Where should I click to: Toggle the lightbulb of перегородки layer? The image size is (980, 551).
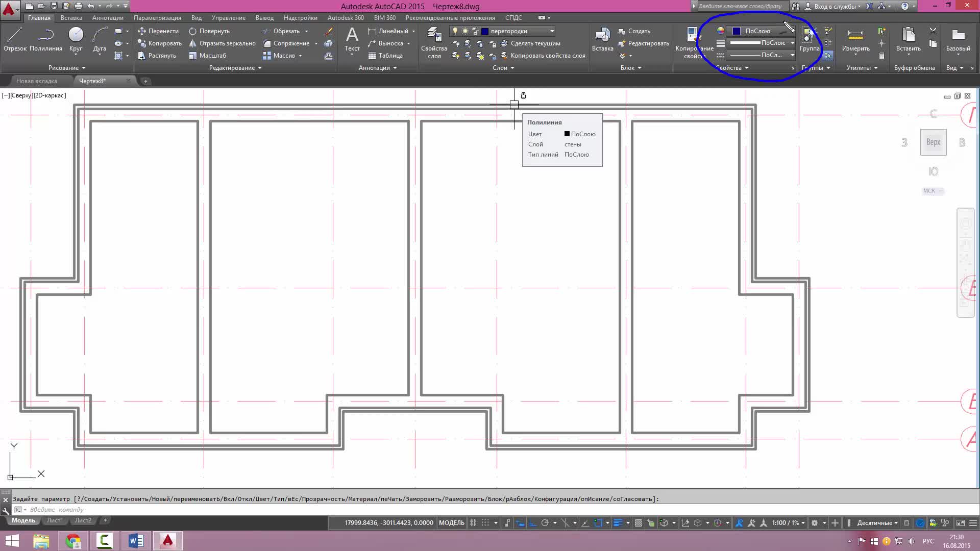coord(455,31)
